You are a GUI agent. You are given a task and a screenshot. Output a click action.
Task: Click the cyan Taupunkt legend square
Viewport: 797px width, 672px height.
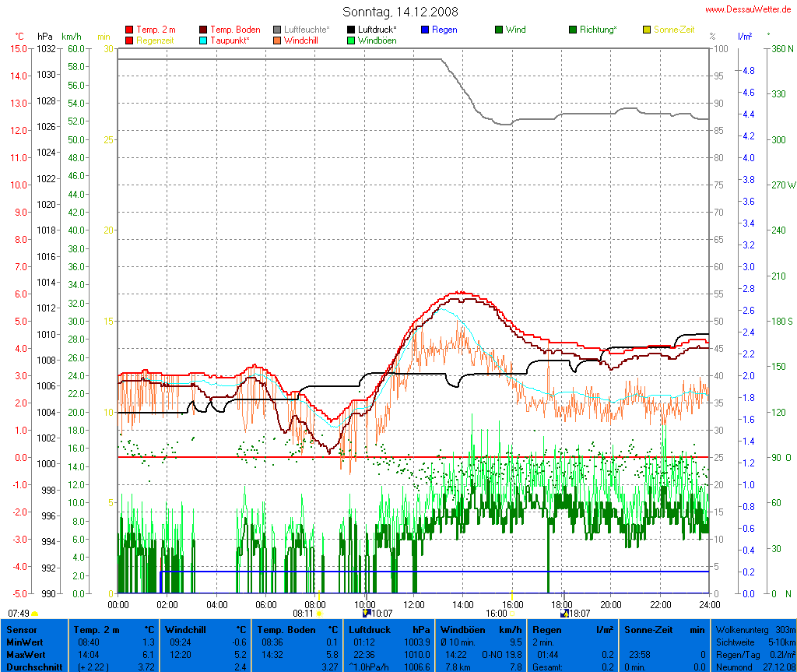[204, 40]
